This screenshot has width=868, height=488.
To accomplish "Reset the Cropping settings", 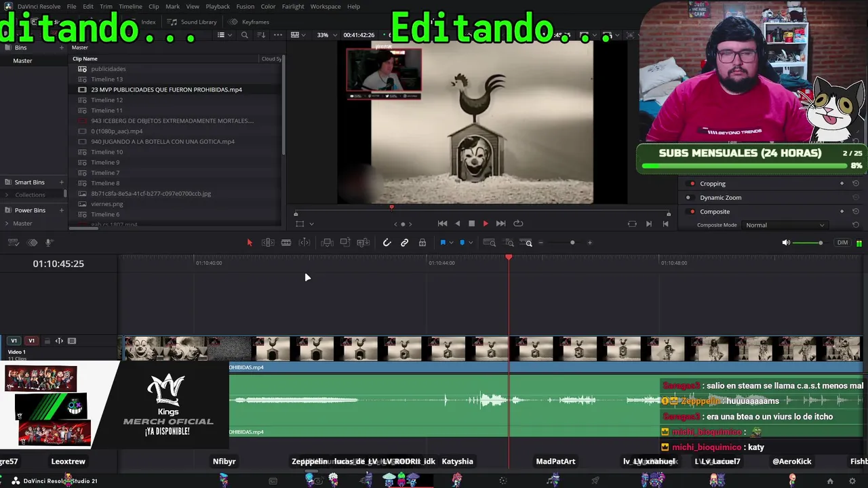I will 856,184.
